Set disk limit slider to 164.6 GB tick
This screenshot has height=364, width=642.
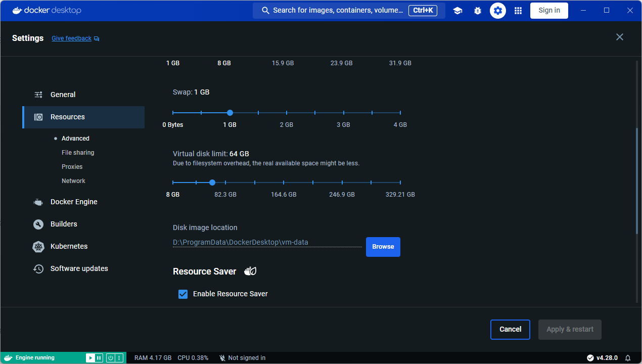(284, 183)
